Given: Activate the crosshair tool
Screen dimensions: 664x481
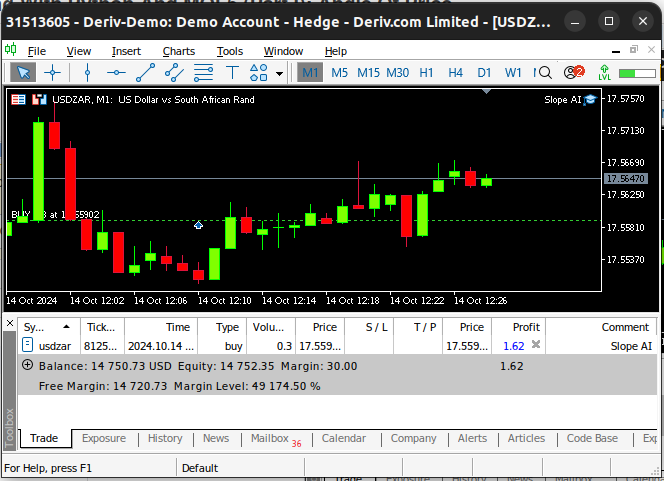Looking at the screenshot, I should click(53, 73).
